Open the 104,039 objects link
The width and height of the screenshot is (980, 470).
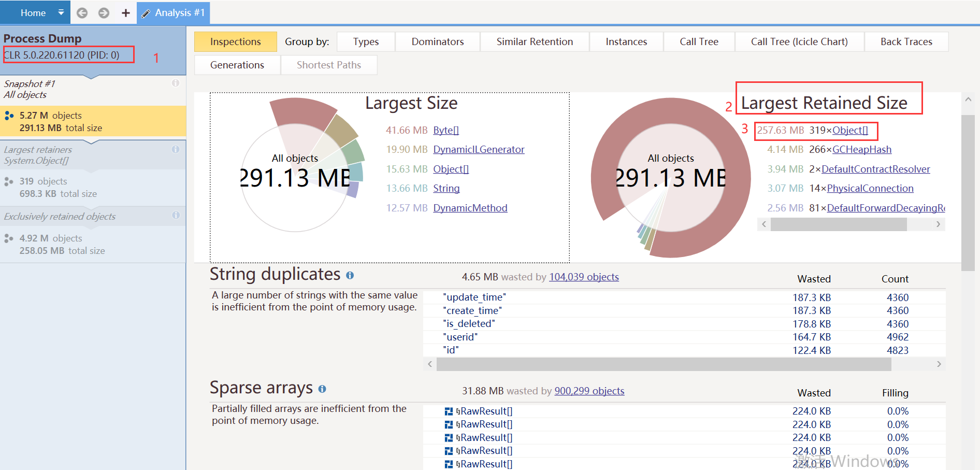pyautogui.click(x=584, y=277)
